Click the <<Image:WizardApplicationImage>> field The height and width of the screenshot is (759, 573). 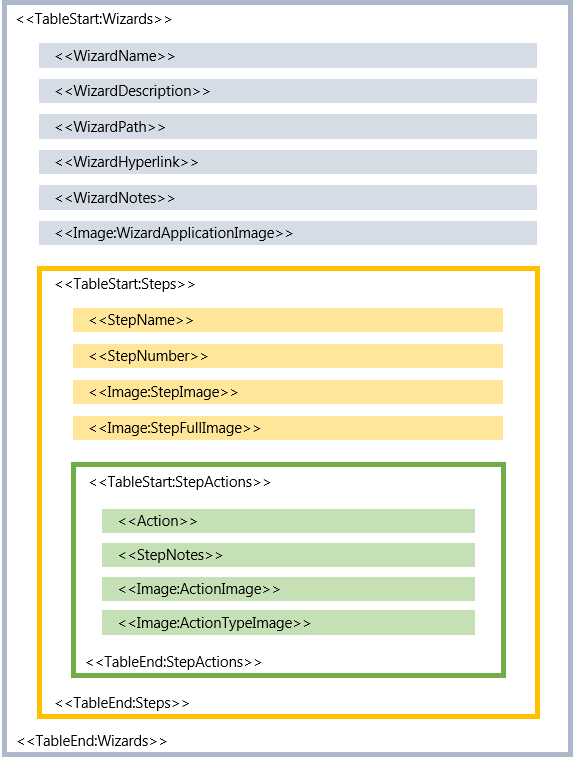288,233
